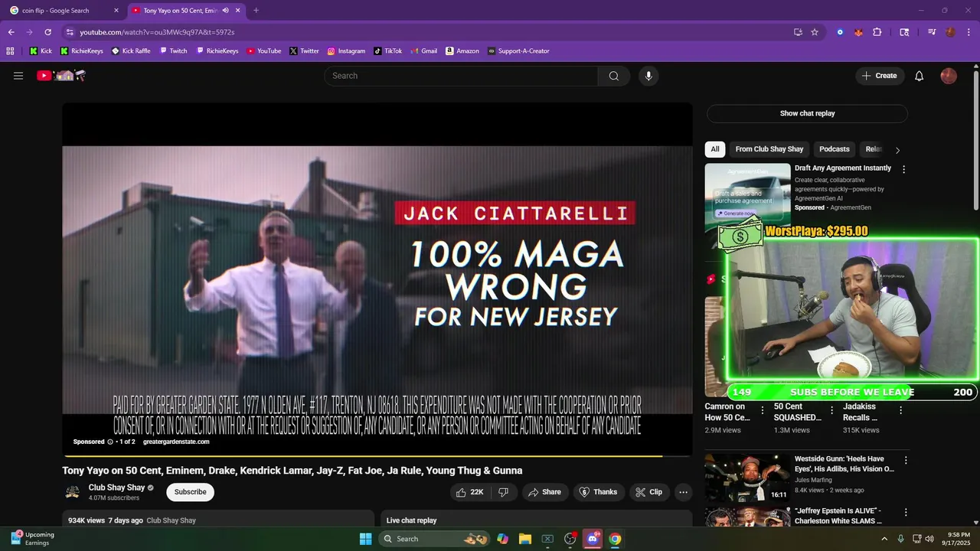Open OBS Studio from the taskbar

tap(570, 539)
